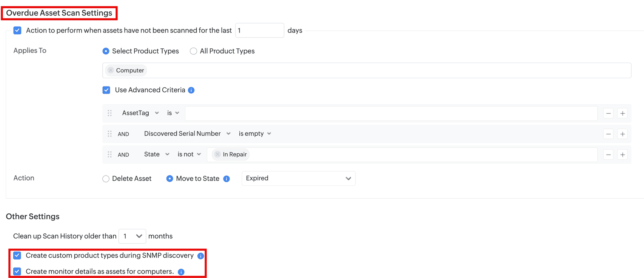Choose the Delete Asset action radio
Image resolution: width=644 pixels, height=278 pixels.
point(106,179)
